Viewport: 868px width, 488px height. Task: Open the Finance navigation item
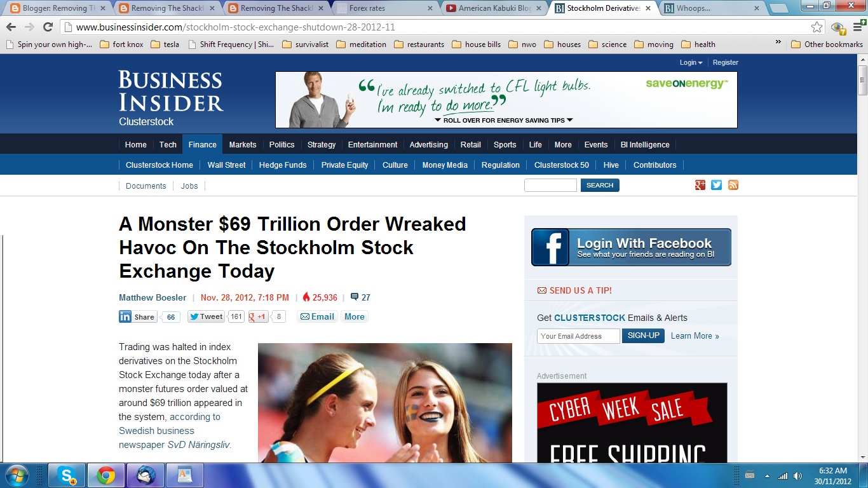tap(202, 144)
